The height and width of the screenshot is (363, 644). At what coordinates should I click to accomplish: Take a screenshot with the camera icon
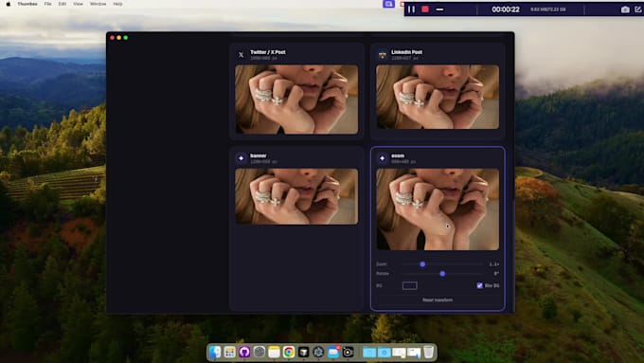(625, 9)
